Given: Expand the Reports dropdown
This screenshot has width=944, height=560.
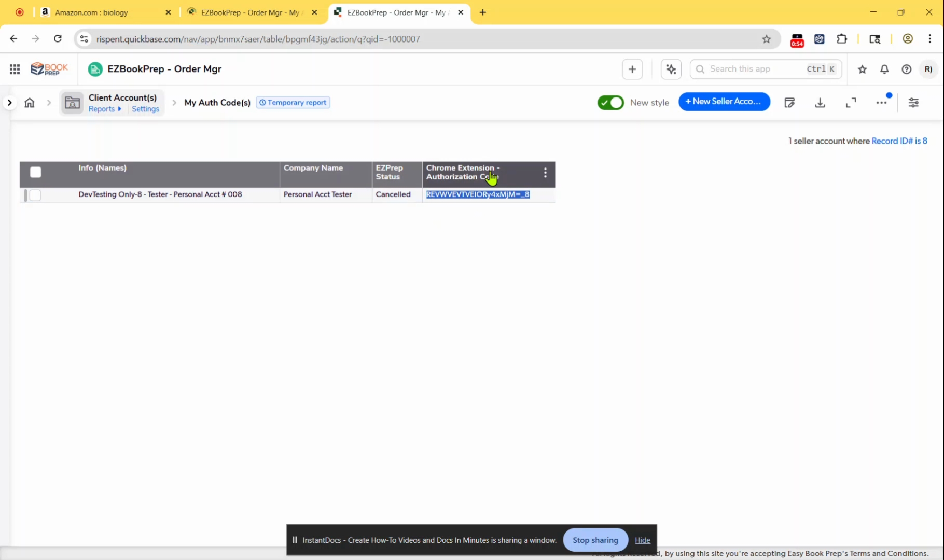Looking at the screenshot, I should click(x=105, y=109).
